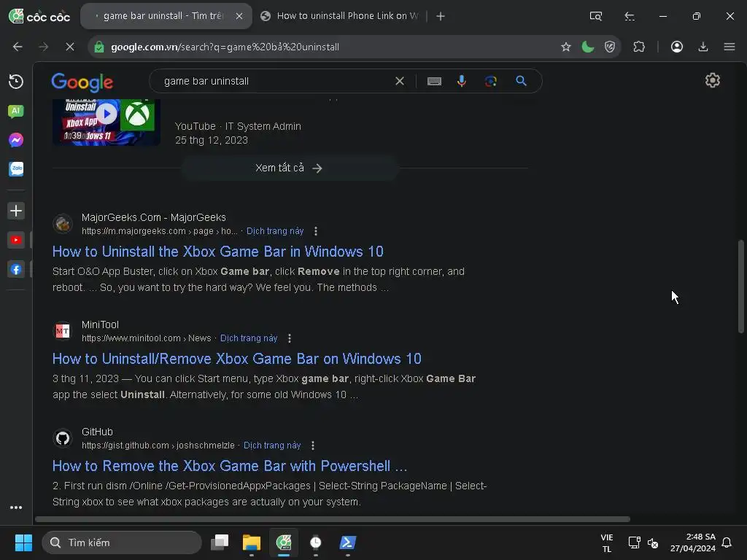Screen dimensions: 747x560
Task: Add a new sidebar app with plus icon
Action: click(16, 211)
